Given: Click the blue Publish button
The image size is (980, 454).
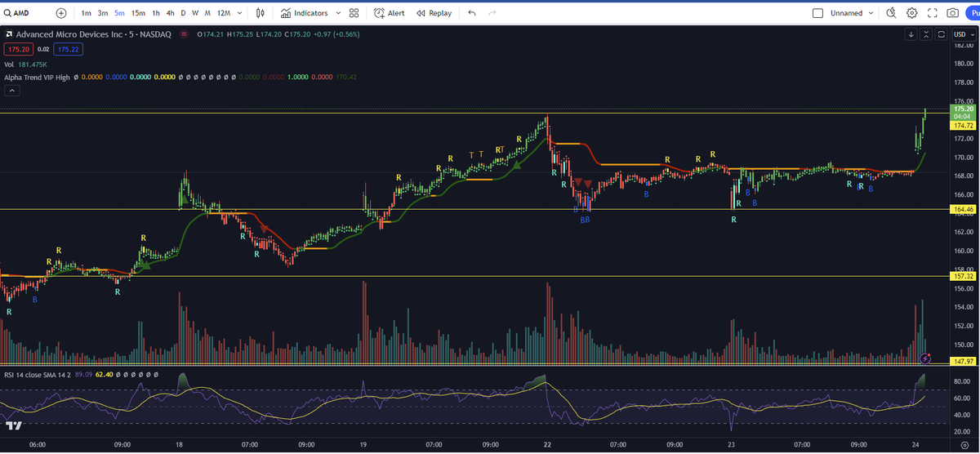Looking at the screenshot, I should click(x=973, y=13).
